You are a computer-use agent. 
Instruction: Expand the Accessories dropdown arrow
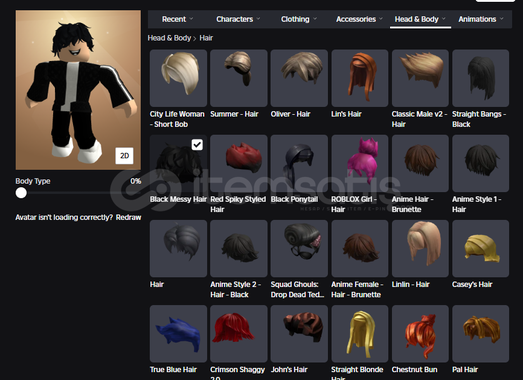381,19
